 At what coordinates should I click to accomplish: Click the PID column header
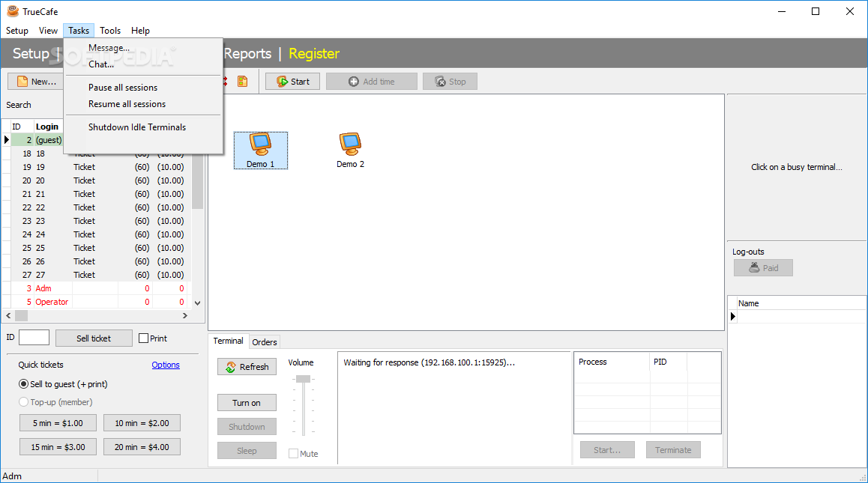(668, 362)
